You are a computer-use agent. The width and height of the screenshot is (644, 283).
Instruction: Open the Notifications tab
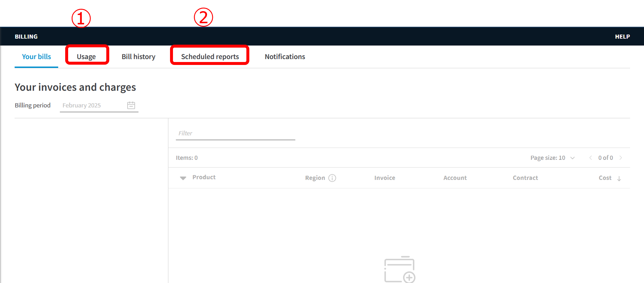pyautogui.click(x=285, y=56)
